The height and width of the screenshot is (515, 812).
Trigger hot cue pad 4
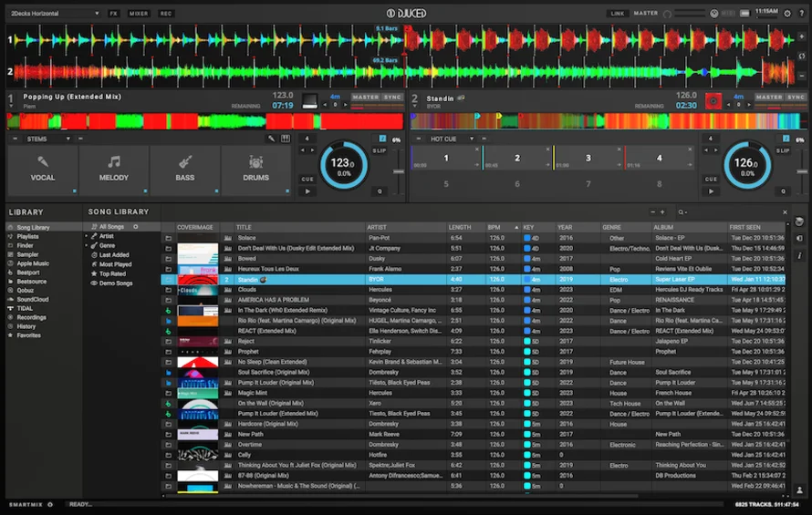coord(659,158)
